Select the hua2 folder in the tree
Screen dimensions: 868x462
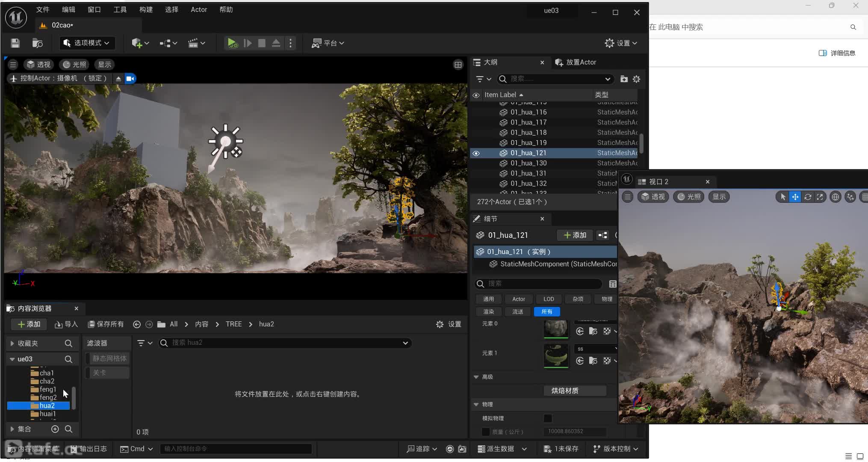coord(38,406)
